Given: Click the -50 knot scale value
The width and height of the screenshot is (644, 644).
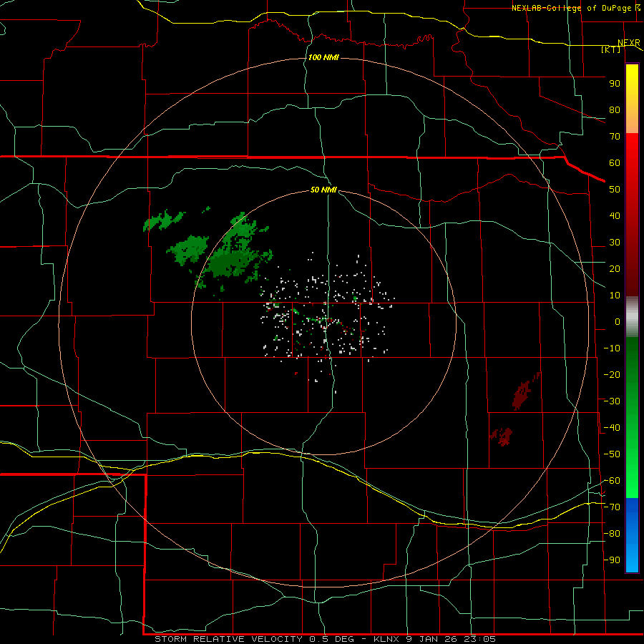Looking at the screenshot, I should click(x=612, y=454).
